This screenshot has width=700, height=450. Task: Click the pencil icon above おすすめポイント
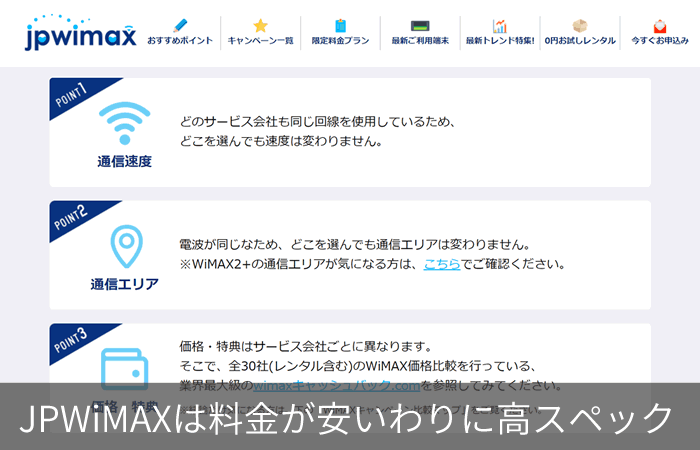(180, 25)
